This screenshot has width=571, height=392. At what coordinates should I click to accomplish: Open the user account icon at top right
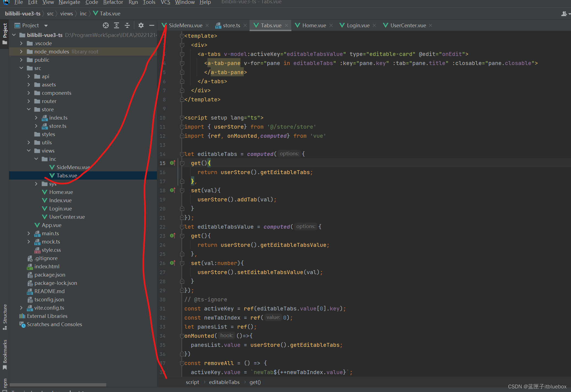click(564, 14)
